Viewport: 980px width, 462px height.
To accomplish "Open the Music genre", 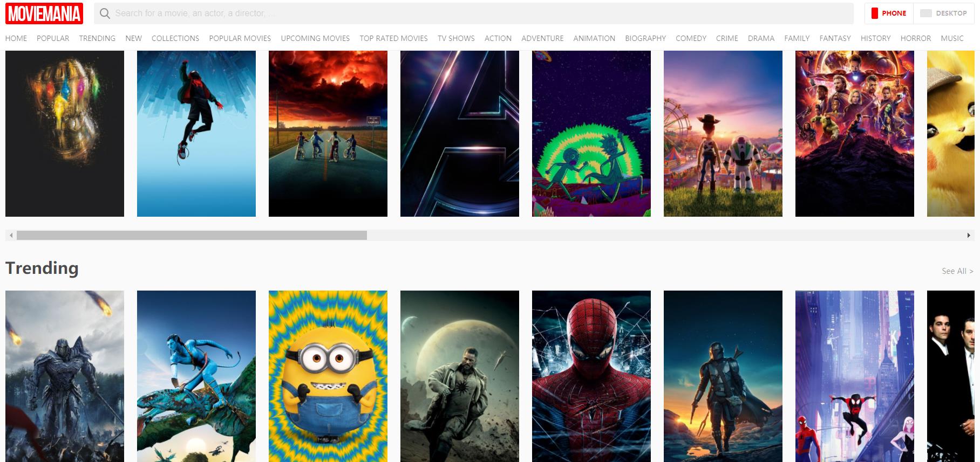I will tap(952, 38).
